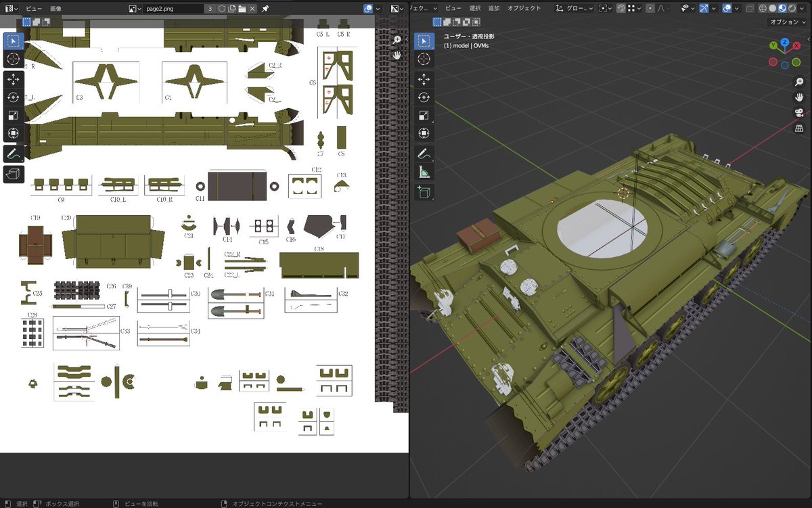Open the image browse dropdown beside page2.png
Viewport: 812px width, 508px height.
click(134, 8)
